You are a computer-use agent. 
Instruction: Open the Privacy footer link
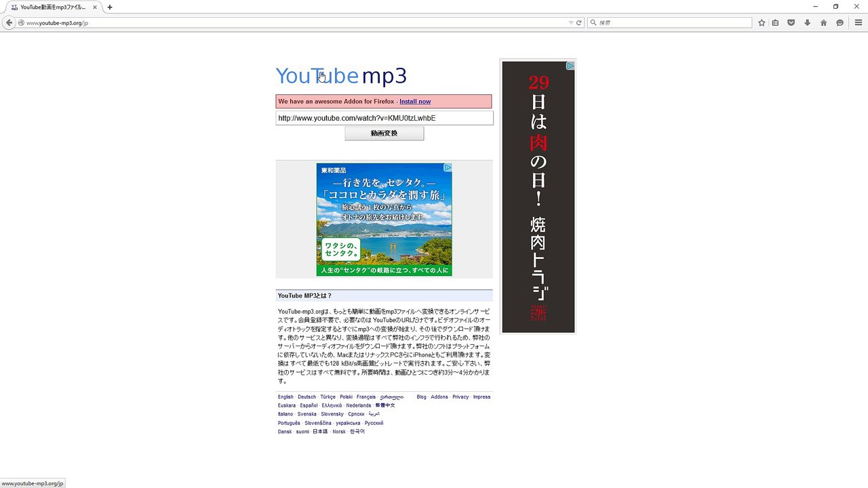pos(460,397)
